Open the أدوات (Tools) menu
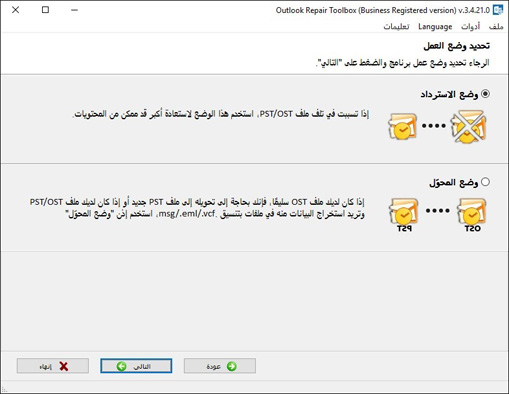 coord(470,26)
